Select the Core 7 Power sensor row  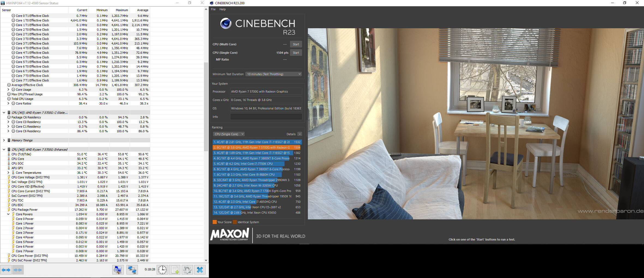75,251
